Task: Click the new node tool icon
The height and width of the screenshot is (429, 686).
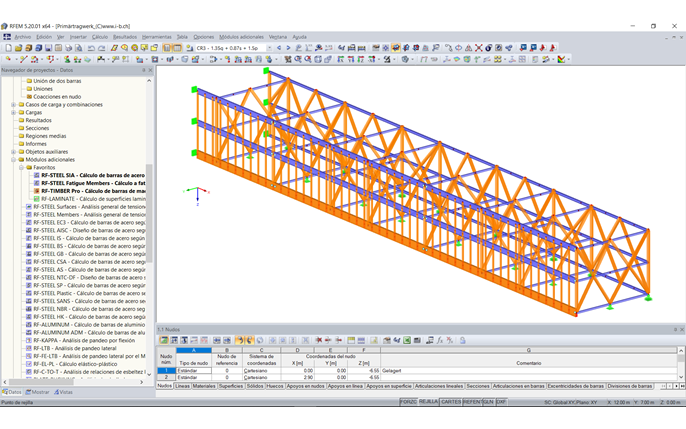Action: pos(8,59)
